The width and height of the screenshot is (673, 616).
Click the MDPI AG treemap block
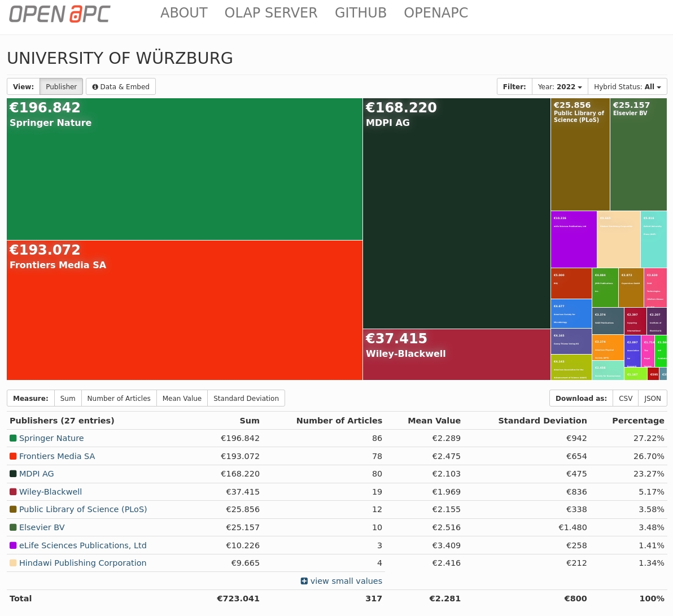(457, 213)
